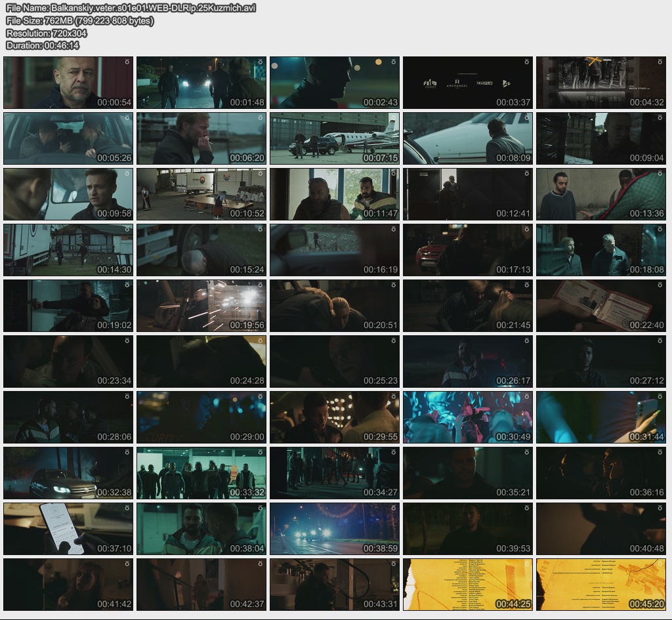This screenshot has height=620, width=672.
Task: Select the frame at 00:01:48
Action: tap(201, 83)
